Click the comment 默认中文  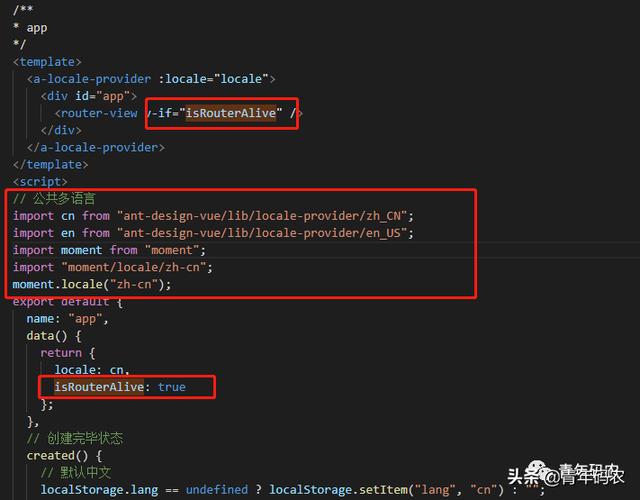pyautogui.click(x=76, y=473)
